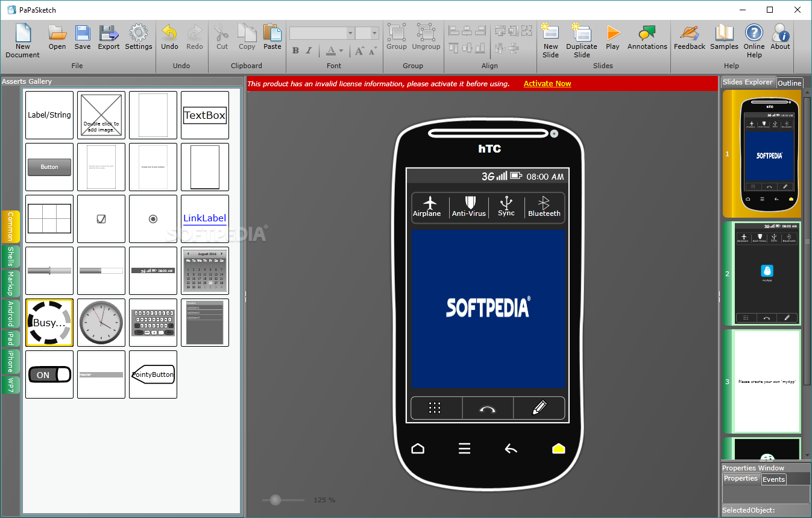Image resolution: width=812 pixels, height=518 pixels.
Task: Select the LinkLabel asset
Action: pyautogui.click(x=205, y=219)
